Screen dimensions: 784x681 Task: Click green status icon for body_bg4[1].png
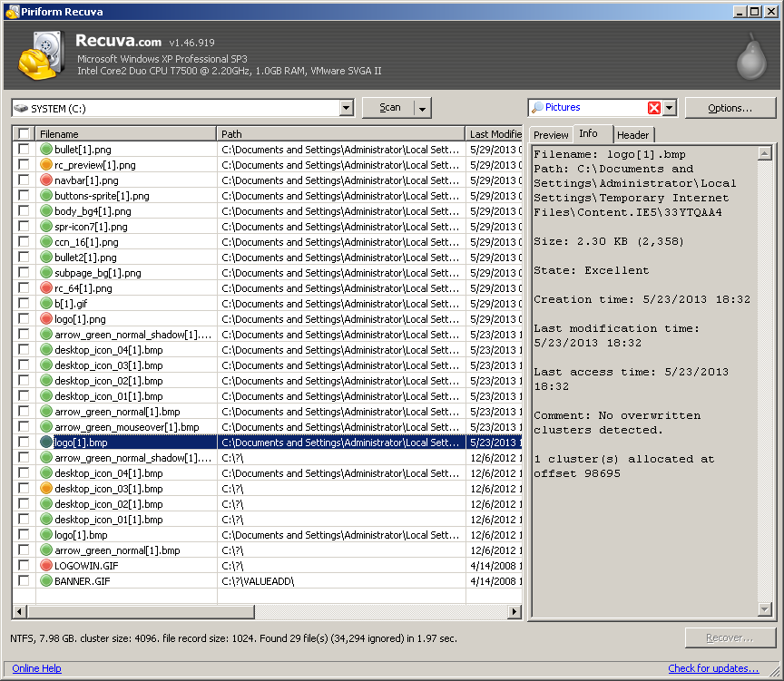click(x=46, y=211)
